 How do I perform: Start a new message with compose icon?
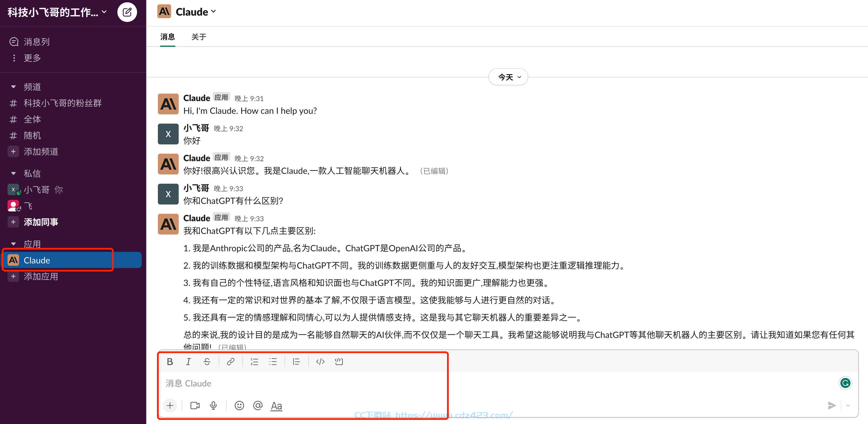[x=127, y=12]
